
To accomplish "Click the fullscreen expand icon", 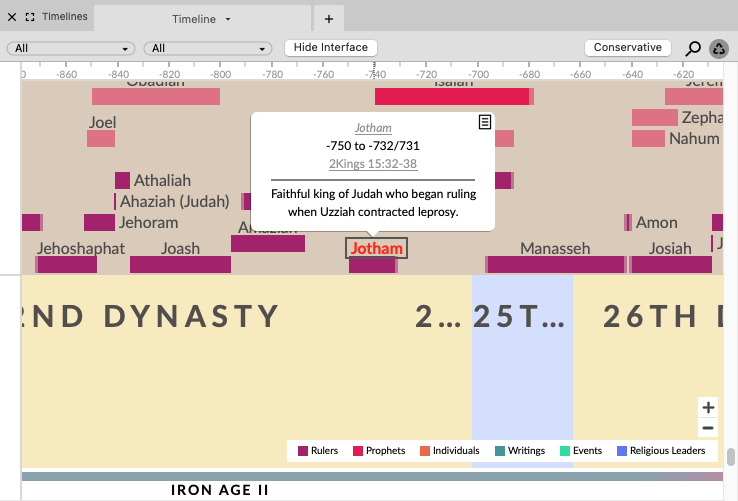I will click(29, 17).
